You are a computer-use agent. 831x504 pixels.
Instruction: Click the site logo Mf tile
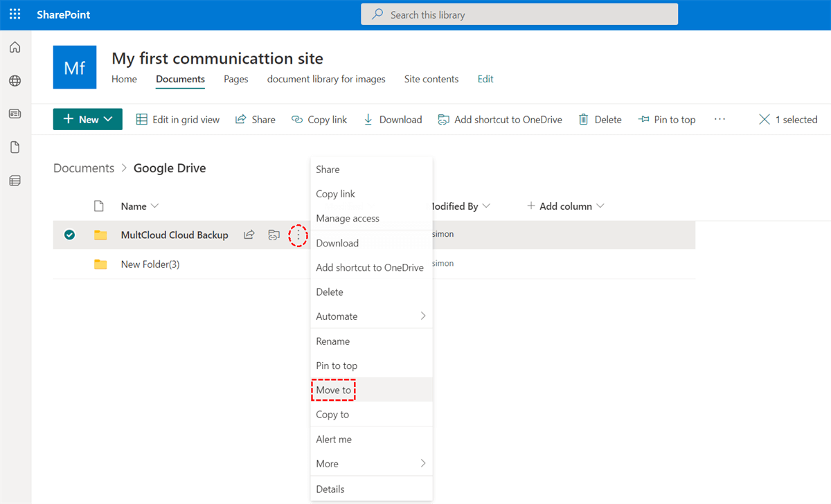tap(75, 67)
